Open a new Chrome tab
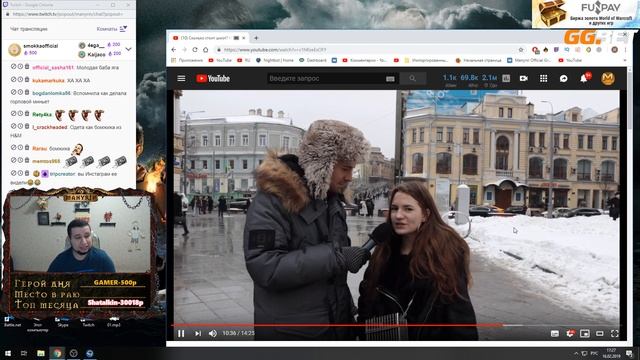 pyautogui.click(x=256, y=38)
